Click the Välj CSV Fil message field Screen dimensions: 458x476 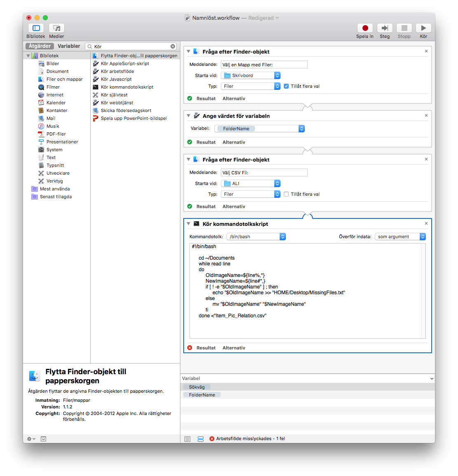[264, 173]
